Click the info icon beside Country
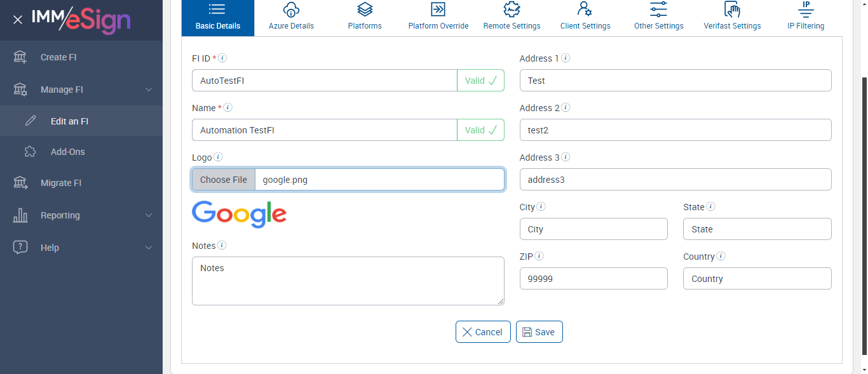868x374 pixels. (721, 257)
